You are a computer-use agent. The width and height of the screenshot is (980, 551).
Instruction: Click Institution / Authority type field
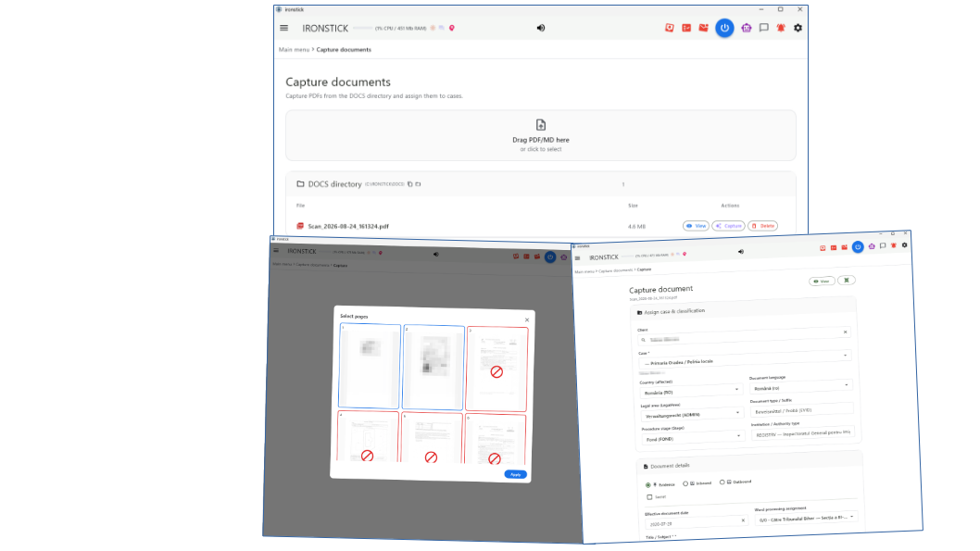(802, 433)
